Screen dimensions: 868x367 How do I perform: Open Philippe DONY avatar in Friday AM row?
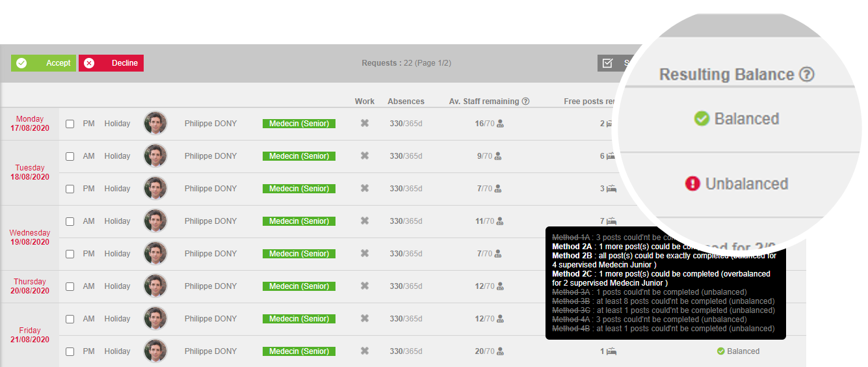(155, 318)
